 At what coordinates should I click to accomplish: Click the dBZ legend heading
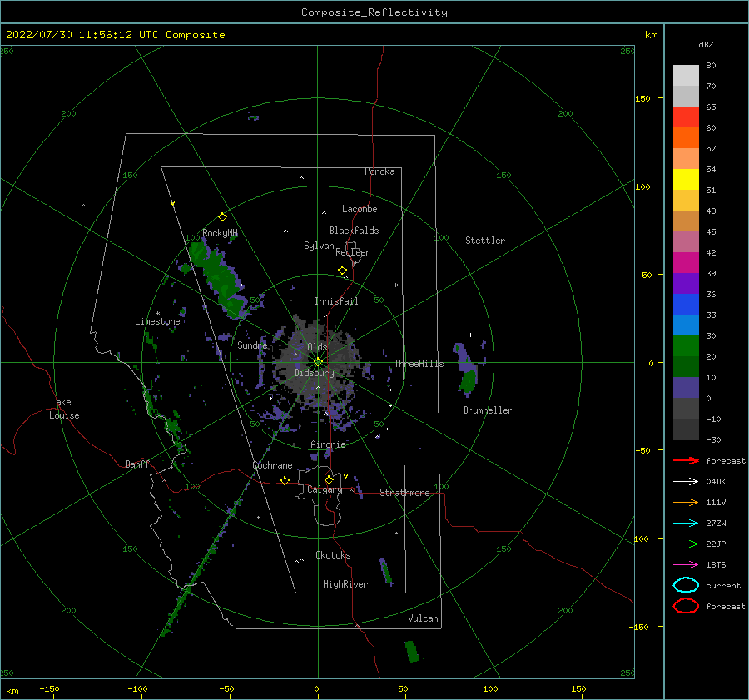pyautogui.click(x=706, y=45)
